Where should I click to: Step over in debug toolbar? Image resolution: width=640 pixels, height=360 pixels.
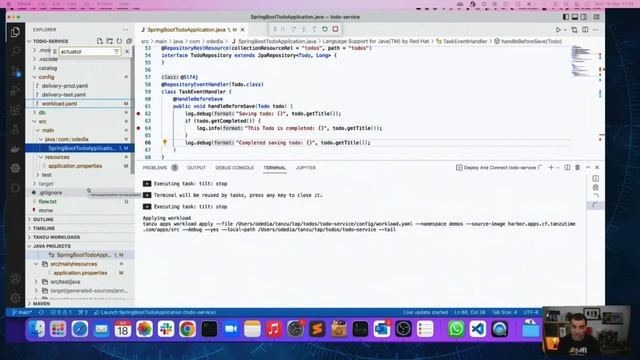coord(293,29)
